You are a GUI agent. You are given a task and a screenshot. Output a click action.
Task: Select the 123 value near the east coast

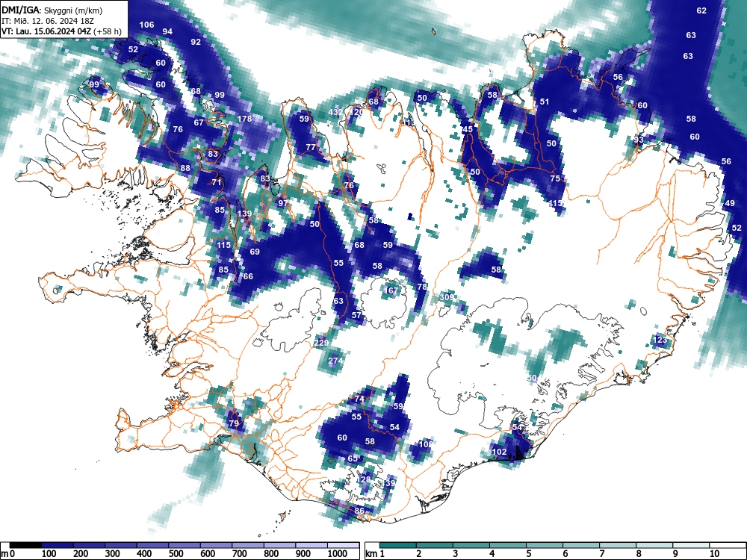[x=660, y=340]
